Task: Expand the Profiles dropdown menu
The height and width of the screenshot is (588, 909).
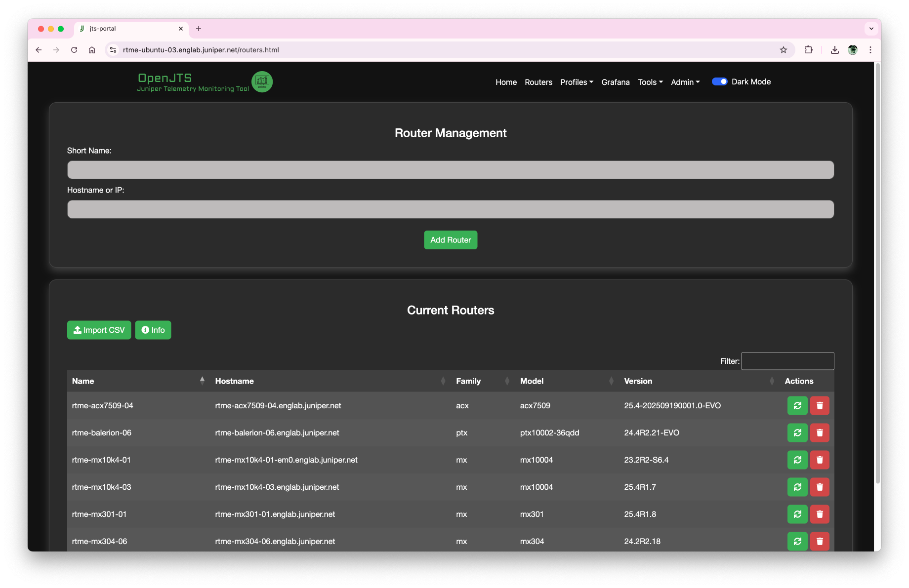Action: [577, 82]
